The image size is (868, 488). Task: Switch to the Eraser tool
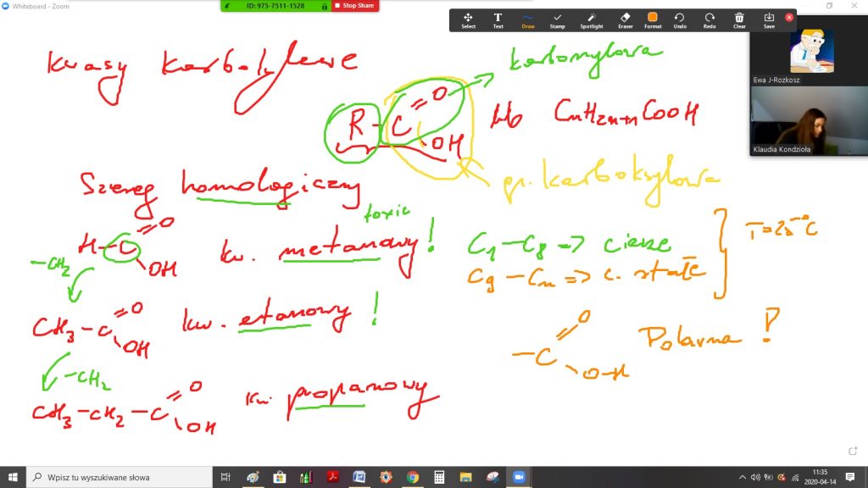(625, 20)
